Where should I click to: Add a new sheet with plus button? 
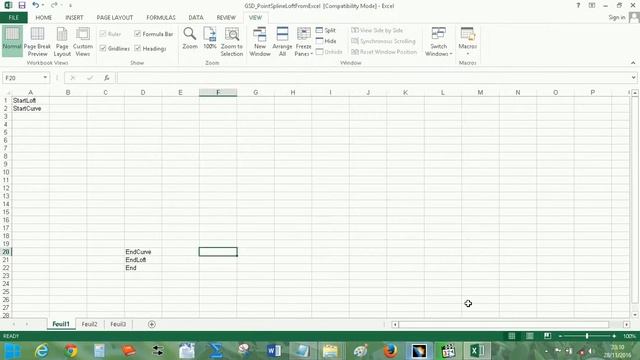151,324
